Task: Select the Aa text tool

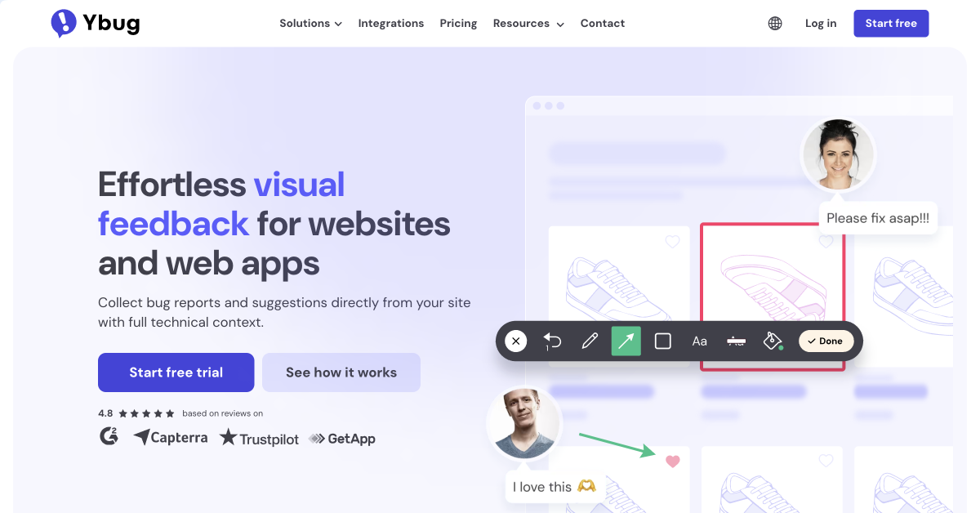Action: [x=700, y=341]
